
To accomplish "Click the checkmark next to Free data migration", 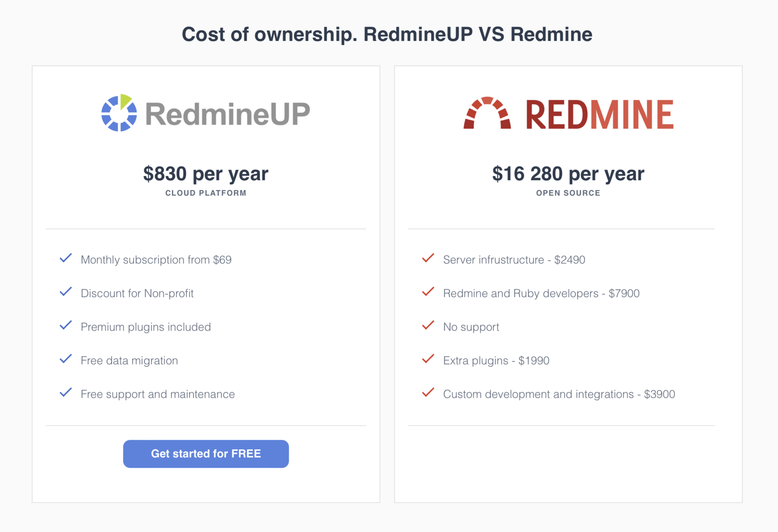I will pyautogui.click(x=66, y=359).
